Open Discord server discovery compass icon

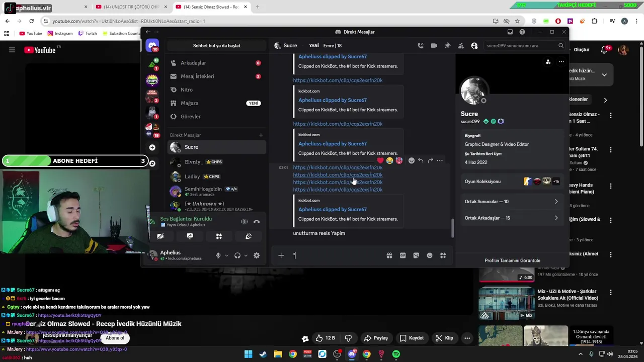(152, 163)
